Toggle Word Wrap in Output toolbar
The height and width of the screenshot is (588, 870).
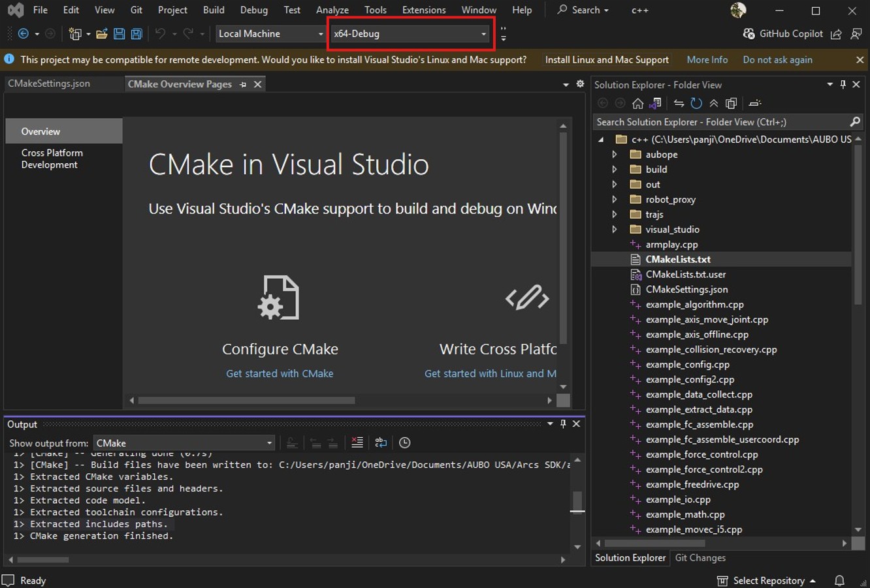(381, 443)
